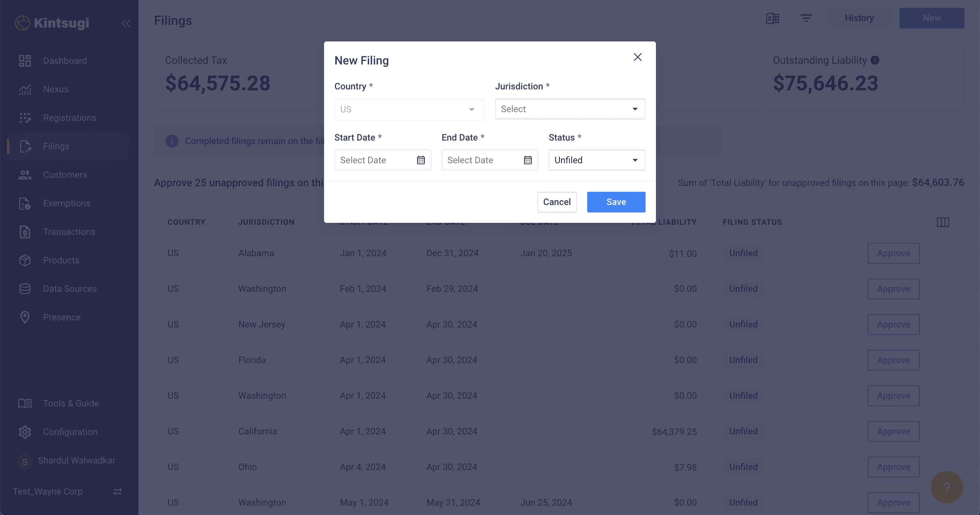Open Transactions in the sidebar
Image resolution: width=980 pixels, height=515 pixels.
click(69, 232)
